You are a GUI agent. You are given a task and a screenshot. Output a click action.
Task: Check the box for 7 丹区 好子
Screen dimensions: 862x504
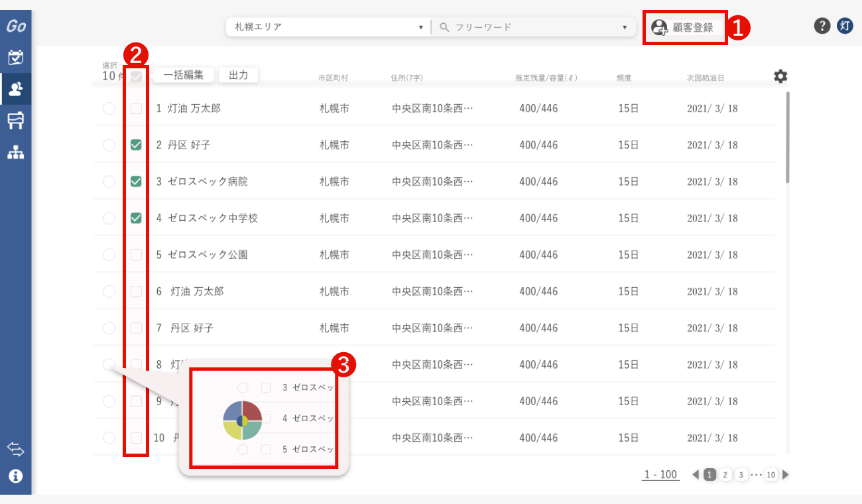[x=136, y=328]
